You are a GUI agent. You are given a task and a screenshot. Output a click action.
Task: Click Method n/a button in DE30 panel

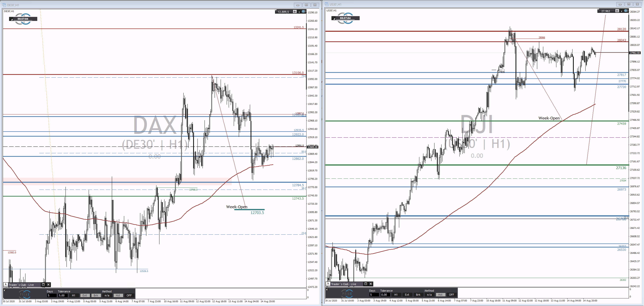107,296
